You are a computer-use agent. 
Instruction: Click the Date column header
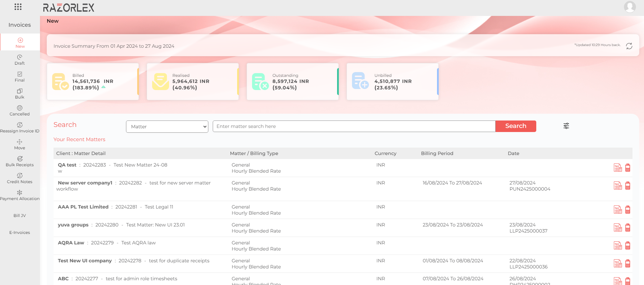point(514,153)
